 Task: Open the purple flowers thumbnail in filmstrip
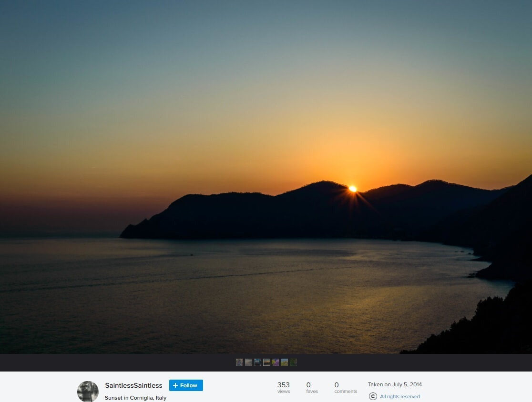point(276,362)
